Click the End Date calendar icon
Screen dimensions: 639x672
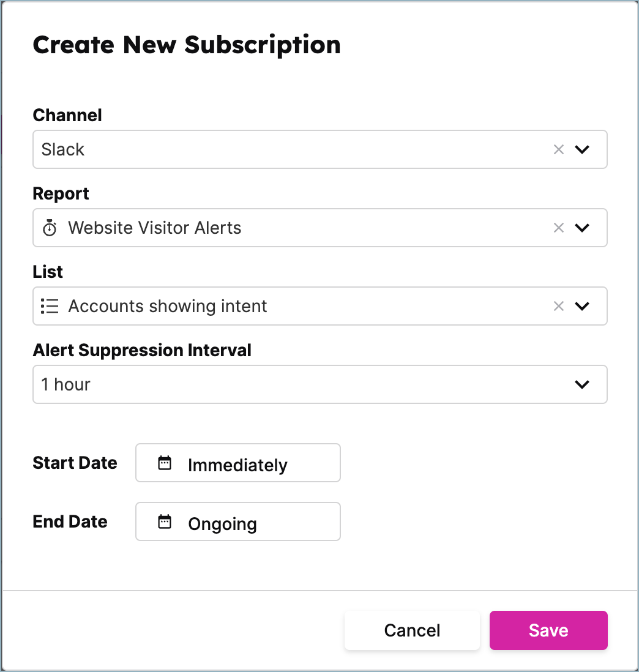click(165, 521)
